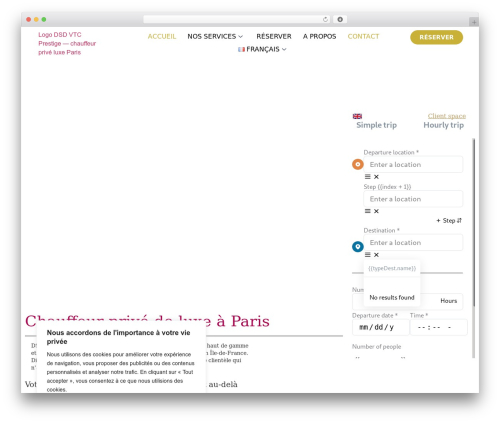Open the Client space link
The height and width of the screenshot is (423, 500).
point(447,116)
